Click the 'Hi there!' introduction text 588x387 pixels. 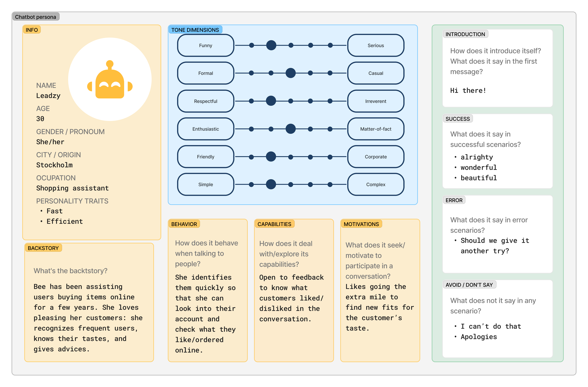point(468,91)
